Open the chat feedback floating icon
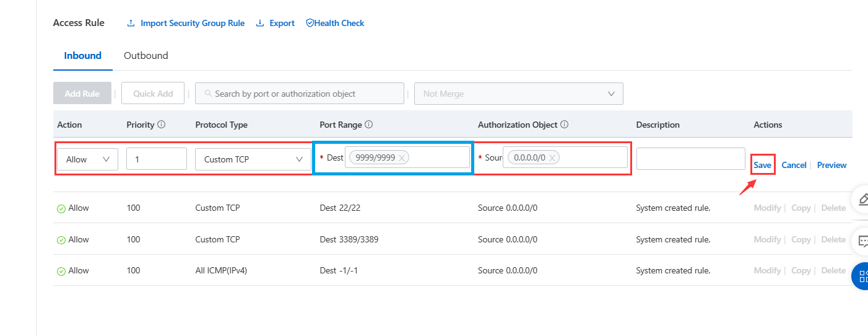Screen dimensions: 868x336 863,241
